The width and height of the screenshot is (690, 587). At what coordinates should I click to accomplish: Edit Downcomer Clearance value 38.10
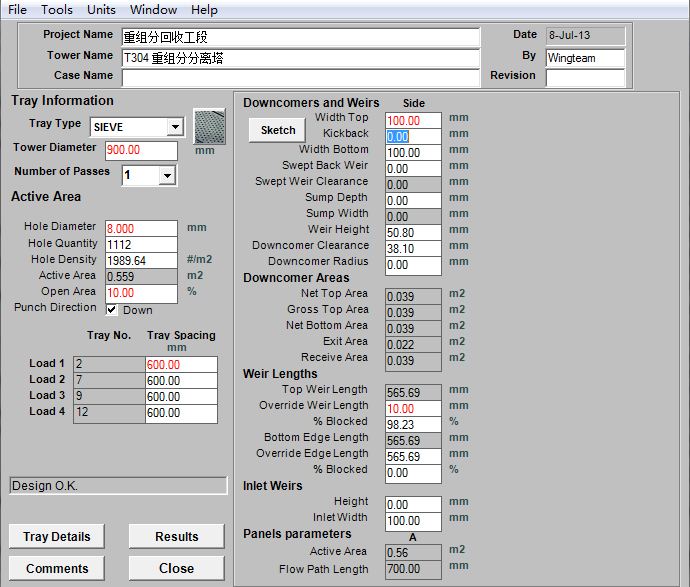(x=413, y=249)
